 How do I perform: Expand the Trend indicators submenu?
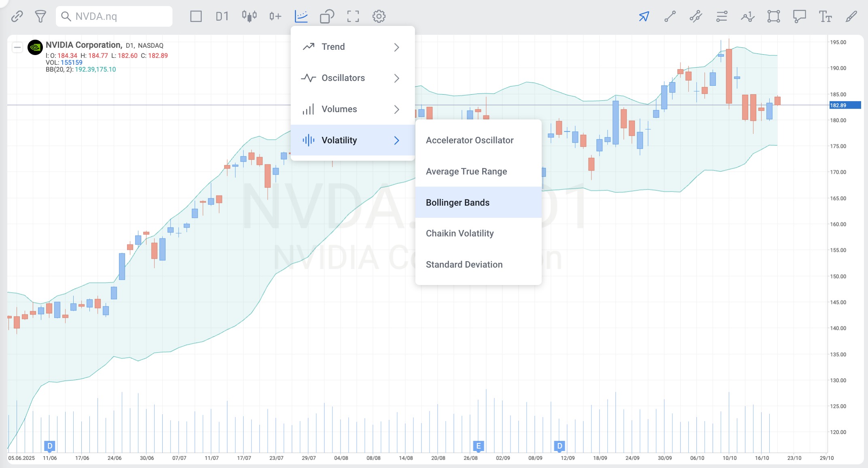point(352,47)
